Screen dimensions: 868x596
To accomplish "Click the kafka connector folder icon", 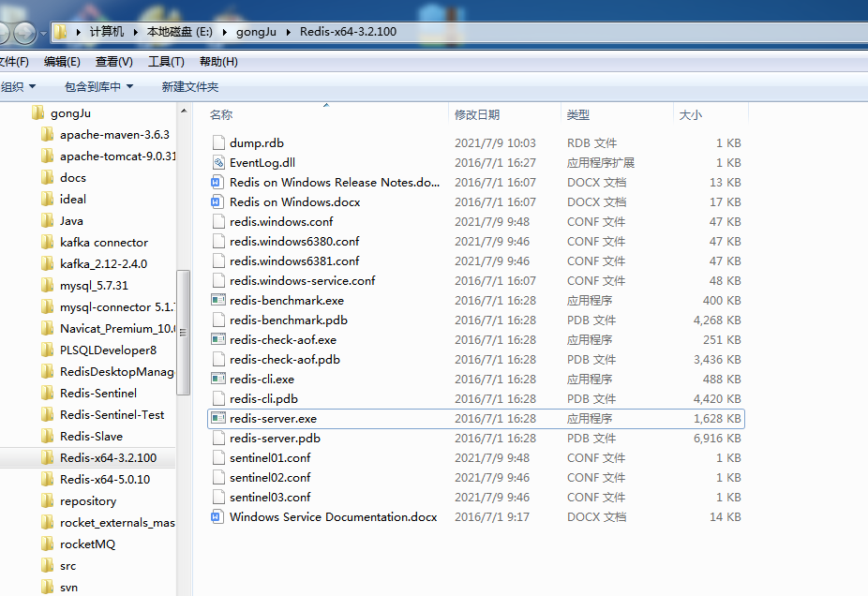I will click(x=48, y=243).
